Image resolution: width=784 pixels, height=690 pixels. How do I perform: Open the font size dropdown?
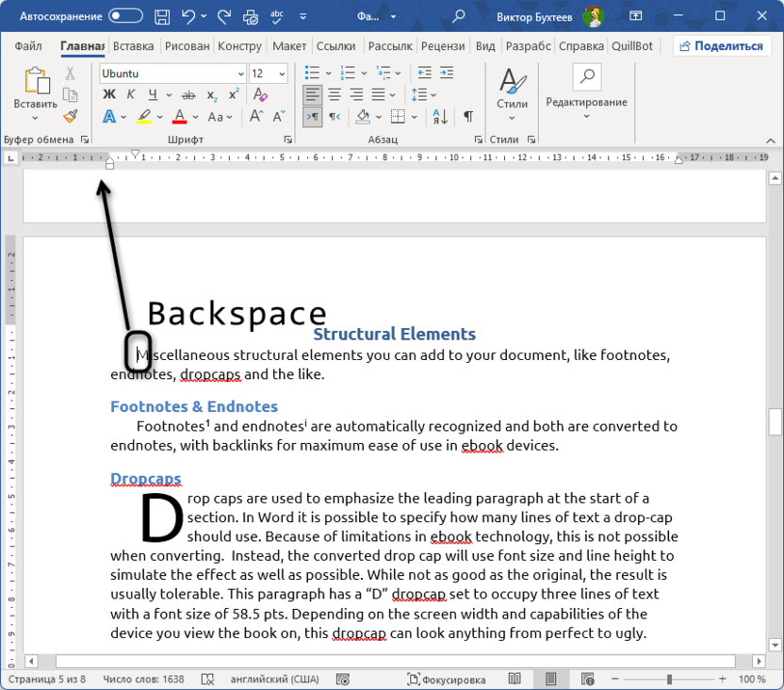pyautogui.click(x=282, y=74)
